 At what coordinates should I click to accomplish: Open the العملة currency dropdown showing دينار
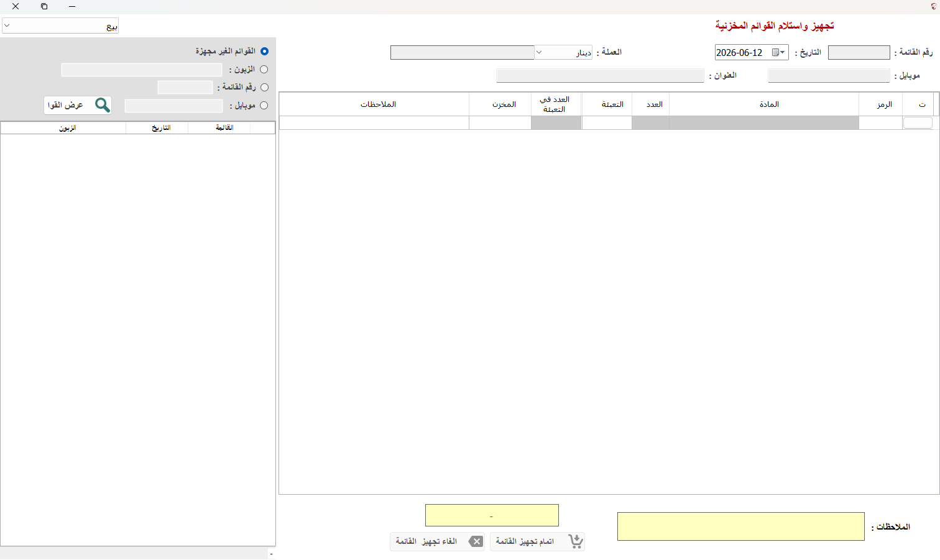tap(563, 52)
